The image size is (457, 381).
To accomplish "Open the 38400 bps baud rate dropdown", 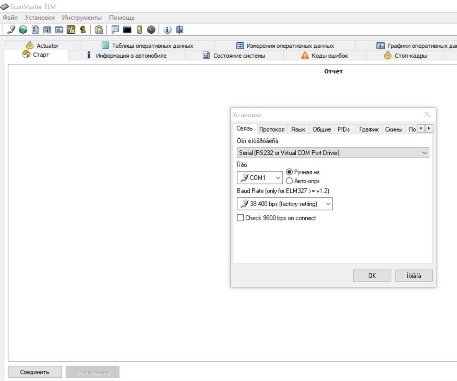I will click(285, 204).
